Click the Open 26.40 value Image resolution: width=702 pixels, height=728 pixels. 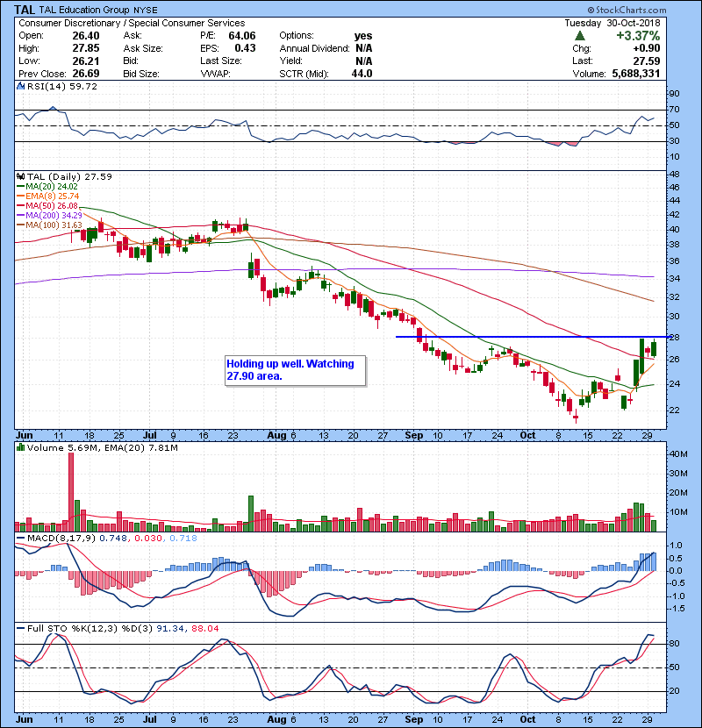(86, 36)
